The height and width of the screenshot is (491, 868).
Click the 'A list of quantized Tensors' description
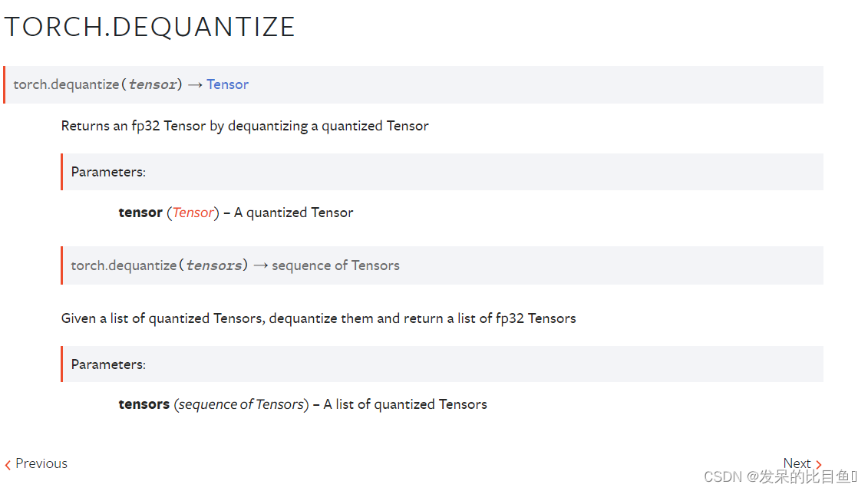pos(405,404)
